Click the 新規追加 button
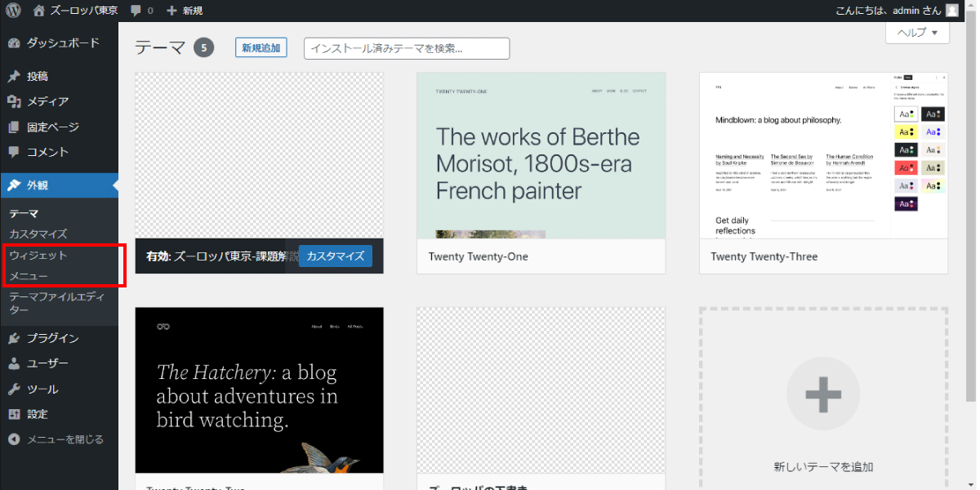This screenshot has height=490, width=980. [261, 48]
